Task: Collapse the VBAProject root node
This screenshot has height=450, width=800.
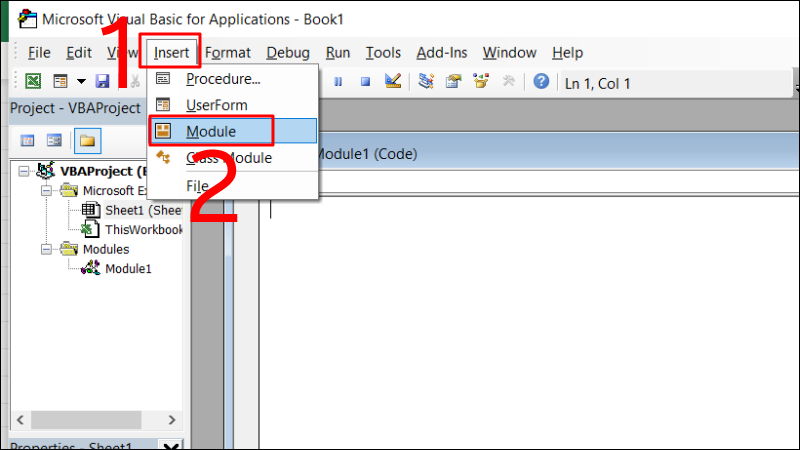Action: point(23,171)
